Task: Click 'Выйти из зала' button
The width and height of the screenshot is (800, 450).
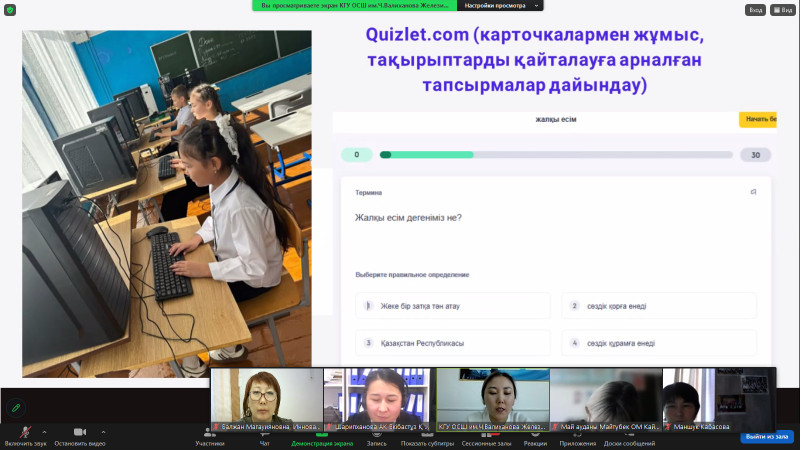Action: point(766,437)
